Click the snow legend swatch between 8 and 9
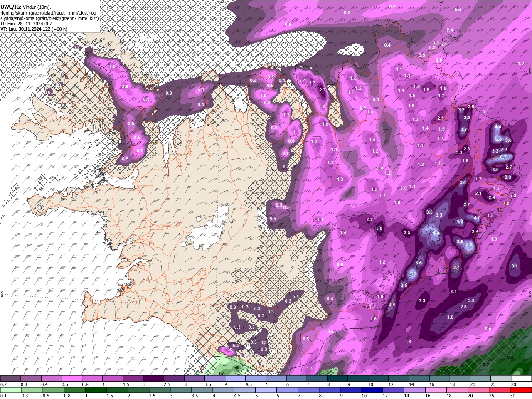532x399 pixels. [337, 379]
